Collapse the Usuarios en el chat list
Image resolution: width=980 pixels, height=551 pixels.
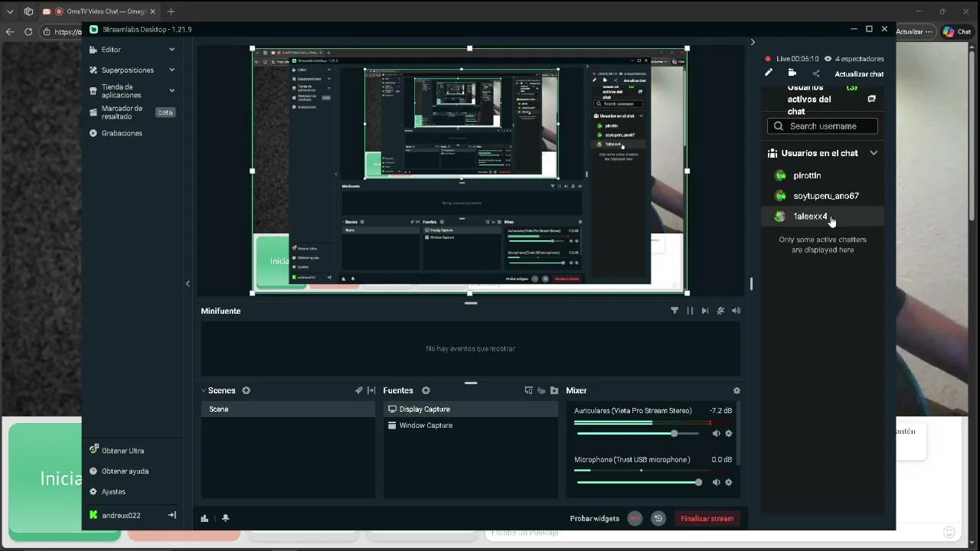874,153
